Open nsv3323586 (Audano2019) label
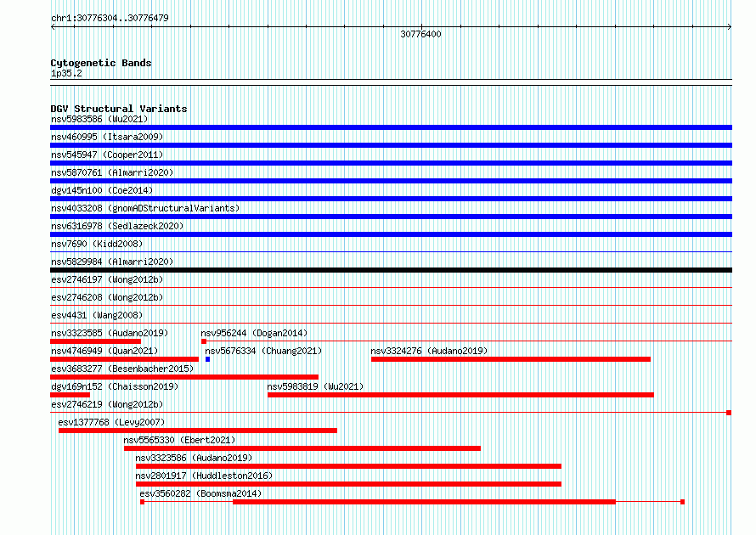The width and height of the screenshot is (756, 535). click(x=194, y=458)
